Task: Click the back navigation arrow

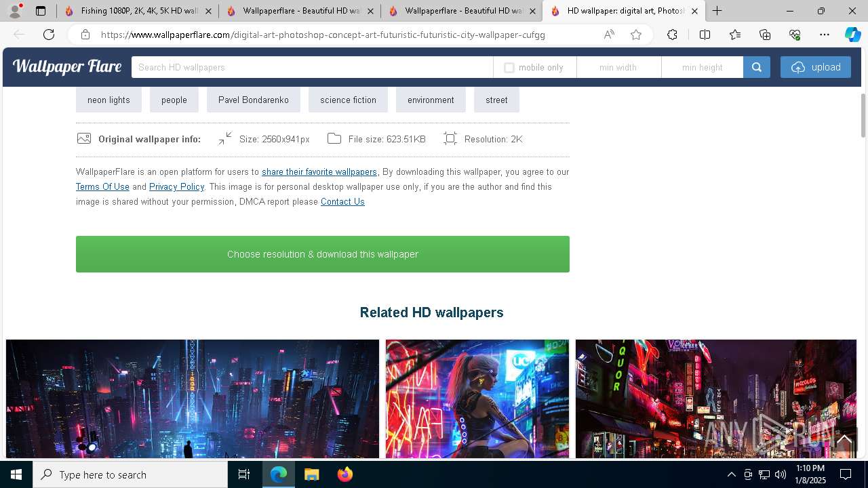Action: [19, 35]
